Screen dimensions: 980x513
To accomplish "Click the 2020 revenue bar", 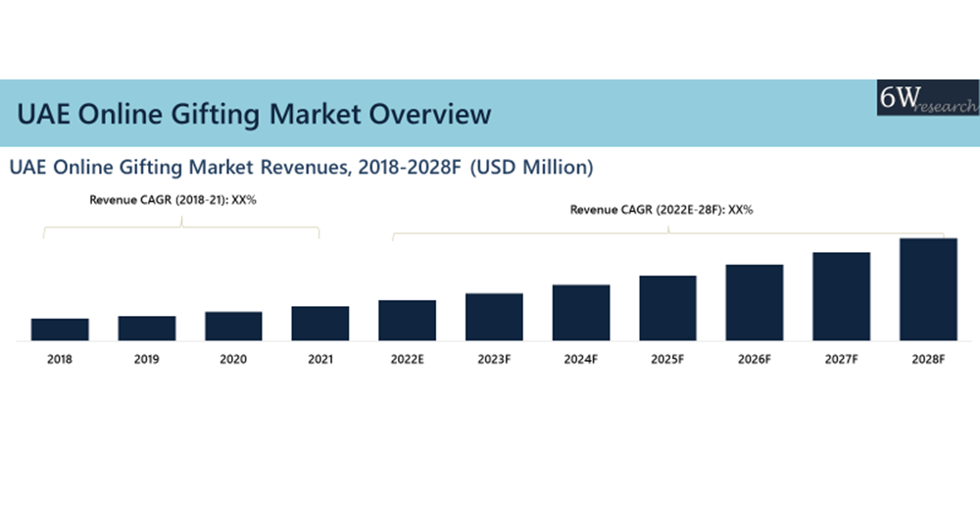I will pyautogui.click(x=233, y=327).
